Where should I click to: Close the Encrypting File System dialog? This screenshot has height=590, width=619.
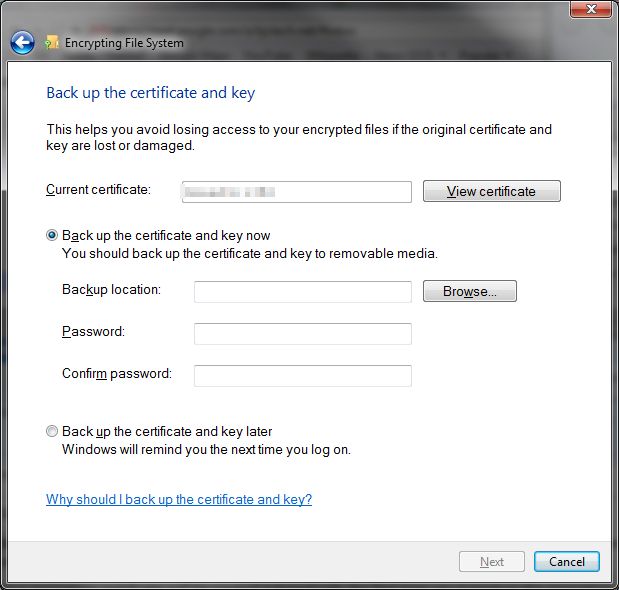pyautogui.click(x=591, y=9)
